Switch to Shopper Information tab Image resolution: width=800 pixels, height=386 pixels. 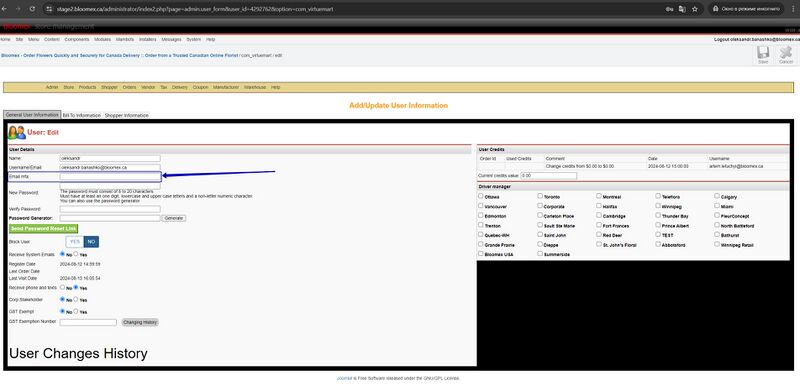click(127, 115)
